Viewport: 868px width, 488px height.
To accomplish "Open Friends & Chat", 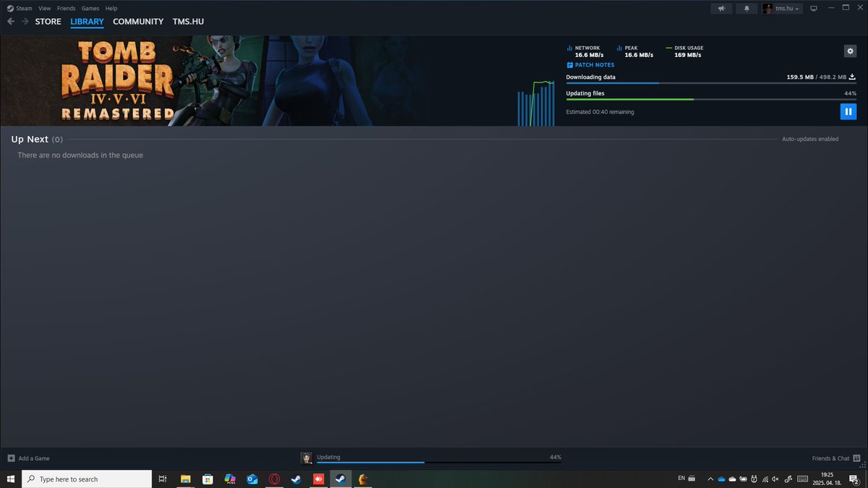I will click(835, 458).
